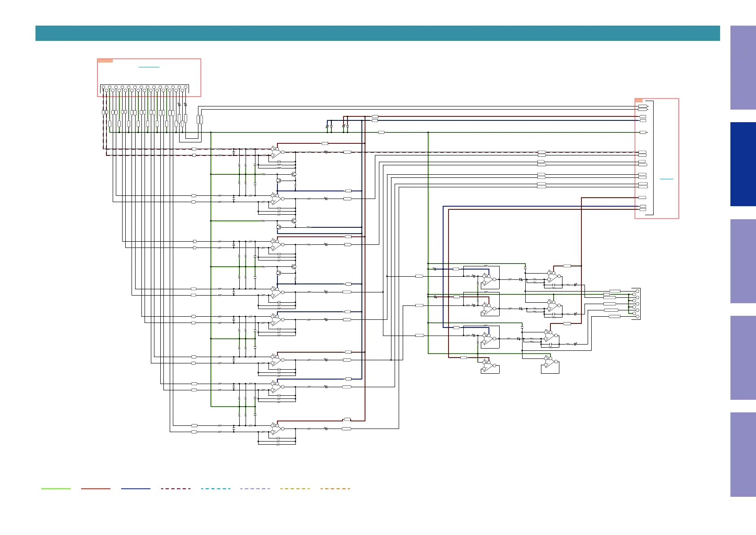Click the multi-pin connector in the top-left box
756x535 pixels.
pos(145,88)
